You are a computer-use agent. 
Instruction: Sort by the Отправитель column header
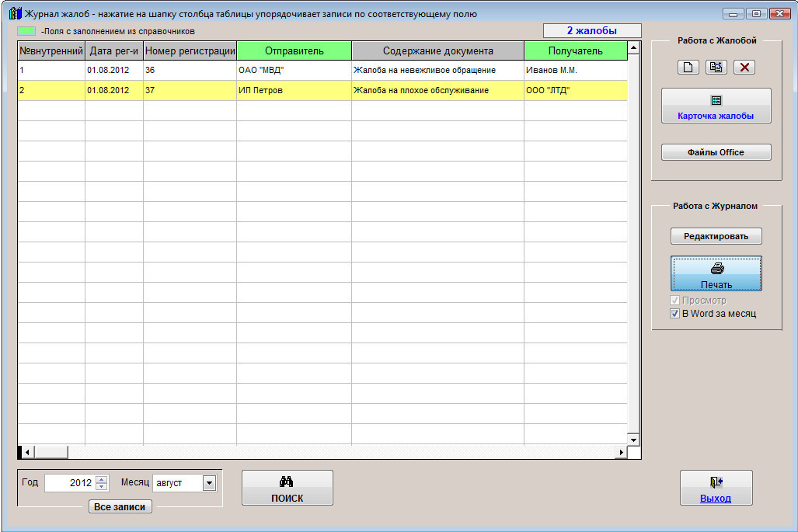[x=294, y=50]
